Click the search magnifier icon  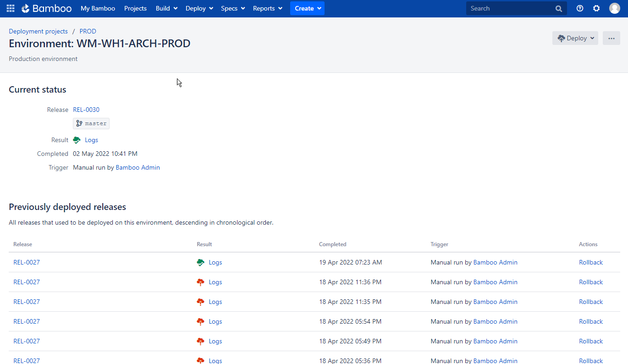558,8
